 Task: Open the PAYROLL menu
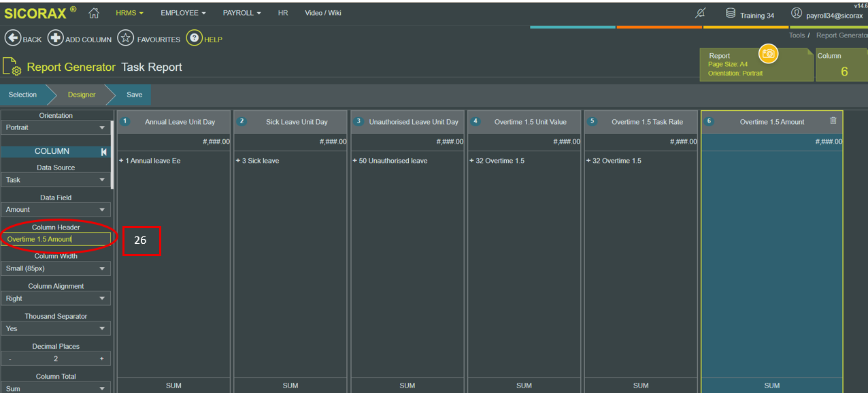tap(241, 13)
